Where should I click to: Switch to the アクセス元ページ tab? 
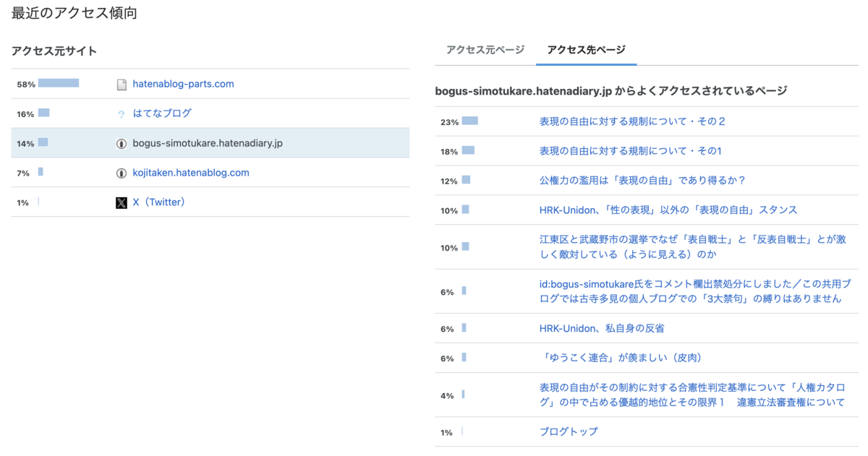[x=485, y=50]
